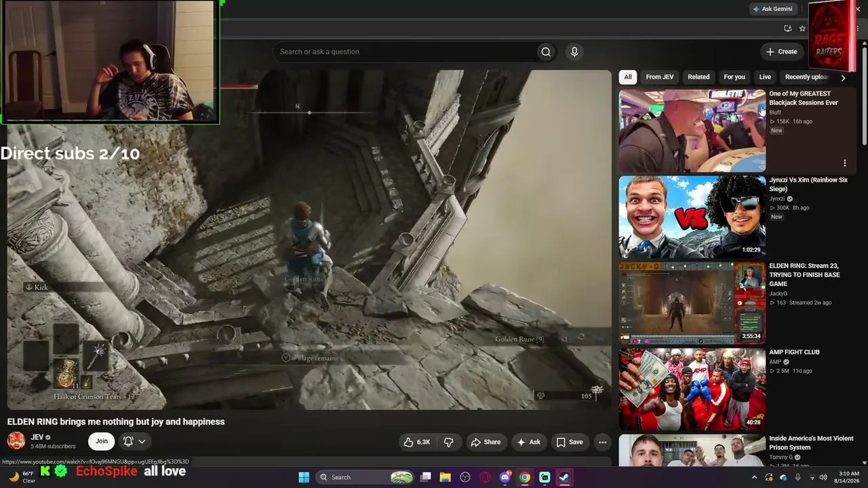Open the Ask AI button below video
The image size is (868, 488).
[528, 442]
